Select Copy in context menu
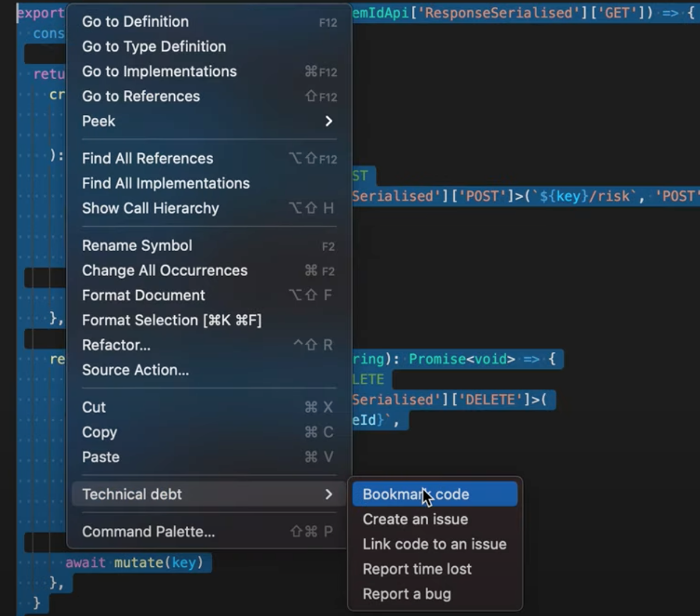 [x=209, y=432]
